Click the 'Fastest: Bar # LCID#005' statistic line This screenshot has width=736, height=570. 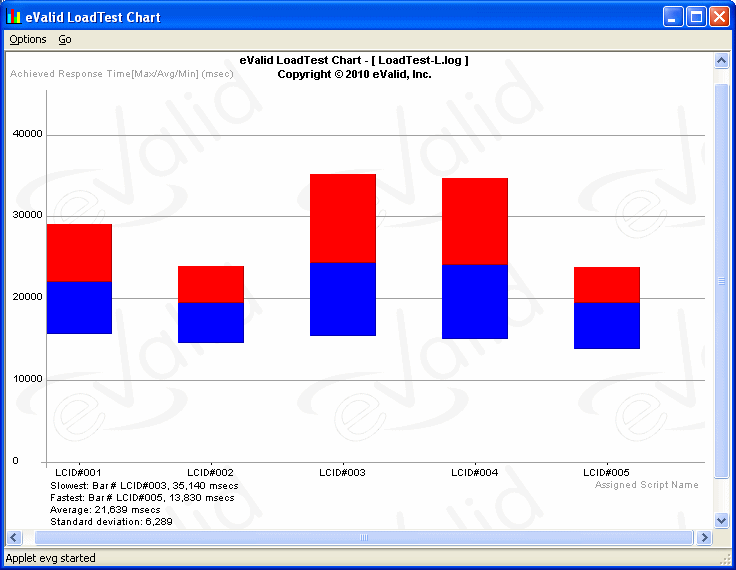142,498
